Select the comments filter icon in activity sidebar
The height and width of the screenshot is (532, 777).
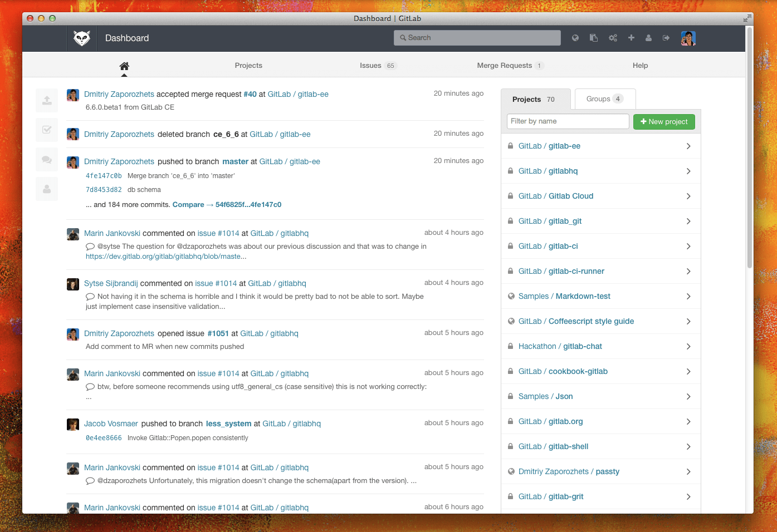click(47, 159)
